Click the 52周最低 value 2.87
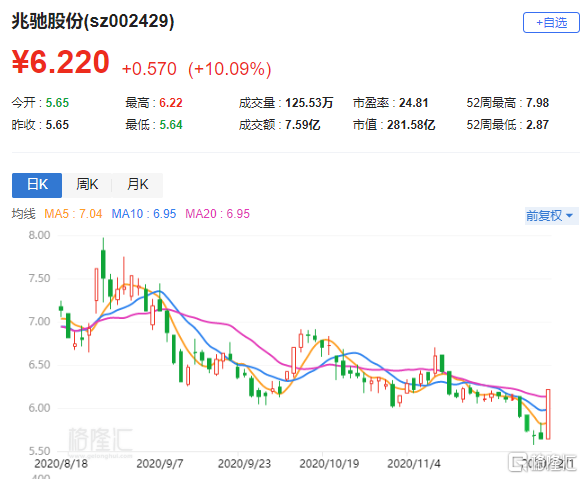Screen dimensions: 583x479 537,125
